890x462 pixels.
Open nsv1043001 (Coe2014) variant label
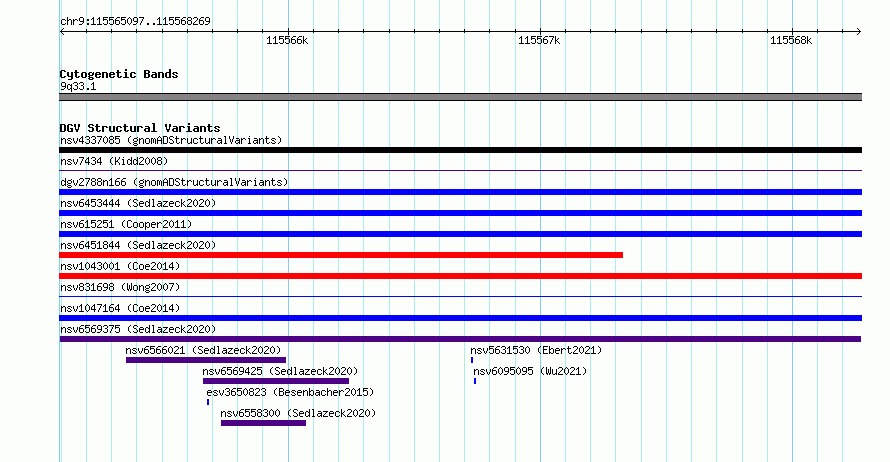[x=120, y=266]
